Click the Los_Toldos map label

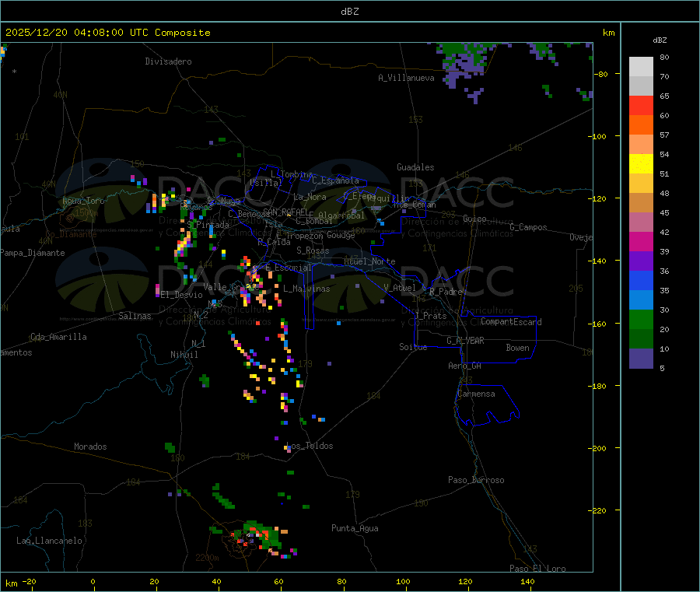click(x=310, y=446)
